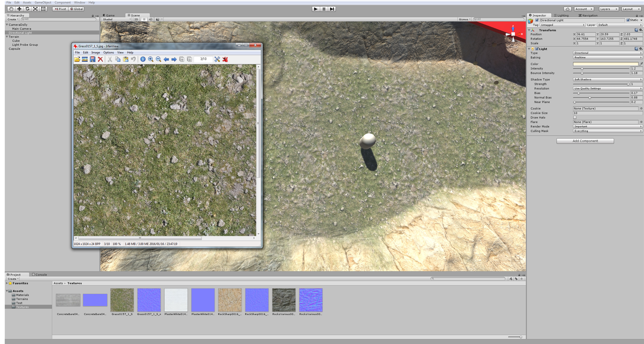
Task: Select the Scale tool in Unity toolbar
Action: 35,9
